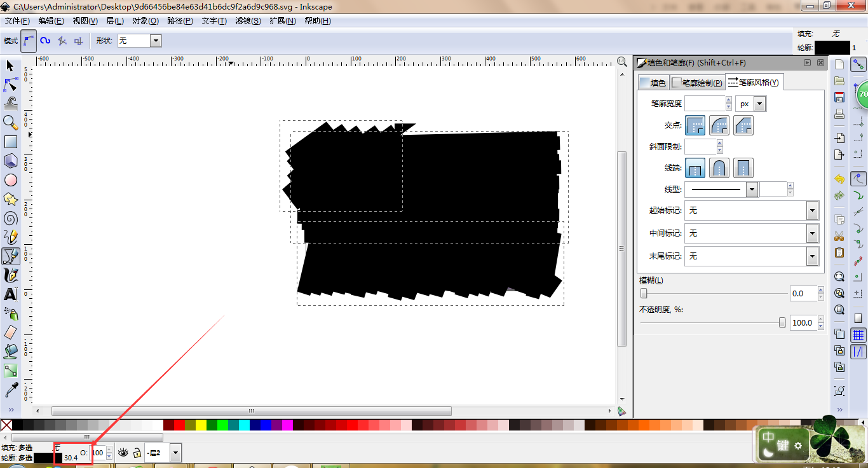Pick the Spiral tool in toolbox
This screenshot has height=468, width=868.
point(11,218)
